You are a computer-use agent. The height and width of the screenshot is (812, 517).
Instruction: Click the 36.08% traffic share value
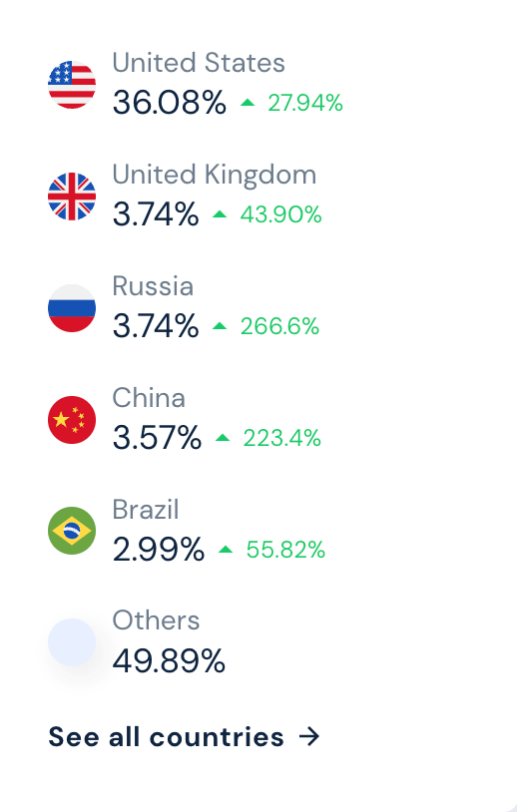tap(170, 102)
